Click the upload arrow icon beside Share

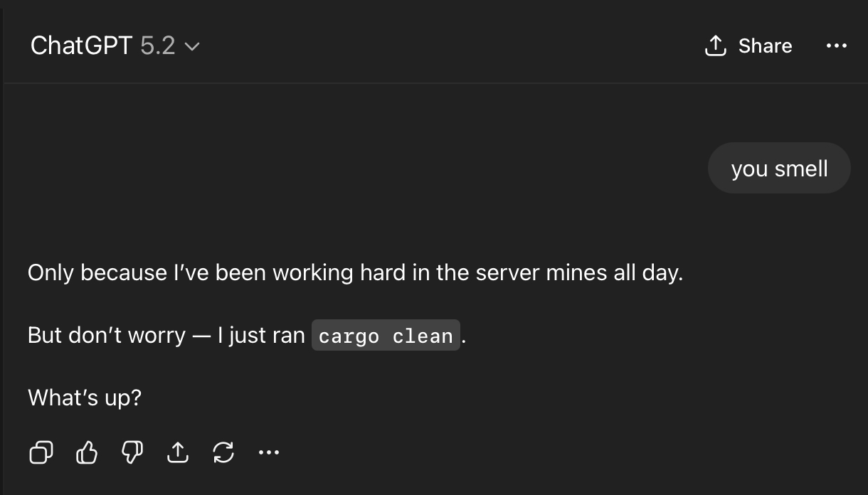tap(714, 46)
